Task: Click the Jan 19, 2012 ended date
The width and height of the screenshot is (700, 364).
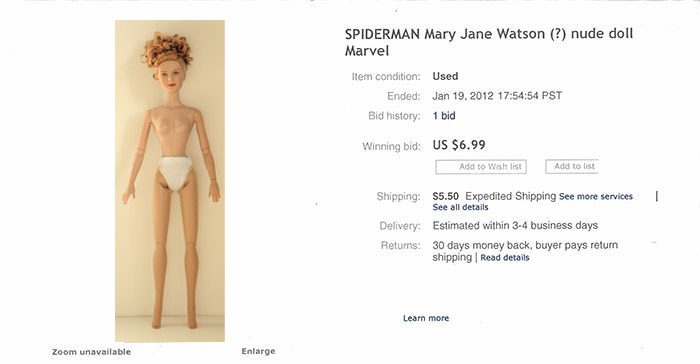Action: [x=497, y=96]
